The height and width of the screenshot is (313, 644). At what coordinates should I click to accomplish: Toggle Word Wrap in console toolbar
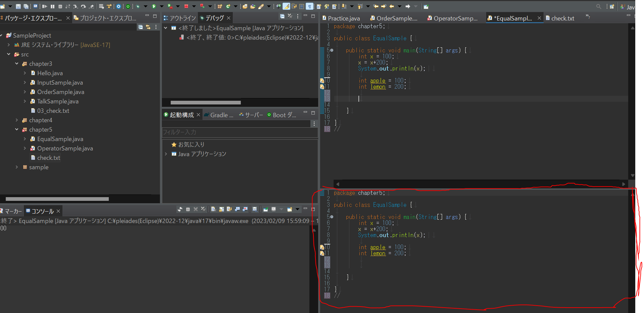coord(229,209)
